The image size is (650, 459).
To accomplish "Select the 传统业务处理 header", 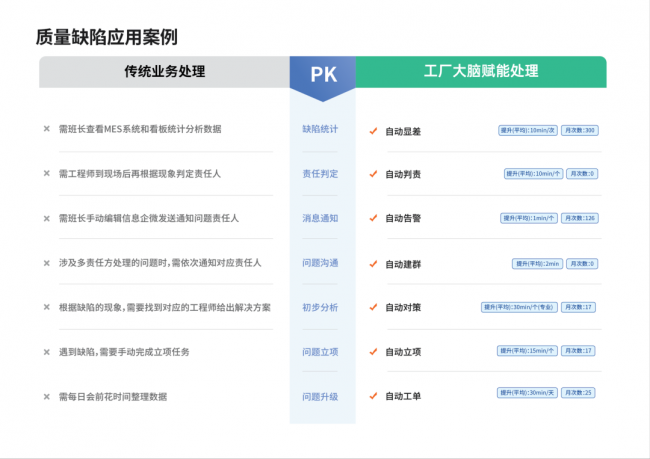I will 165,72.
